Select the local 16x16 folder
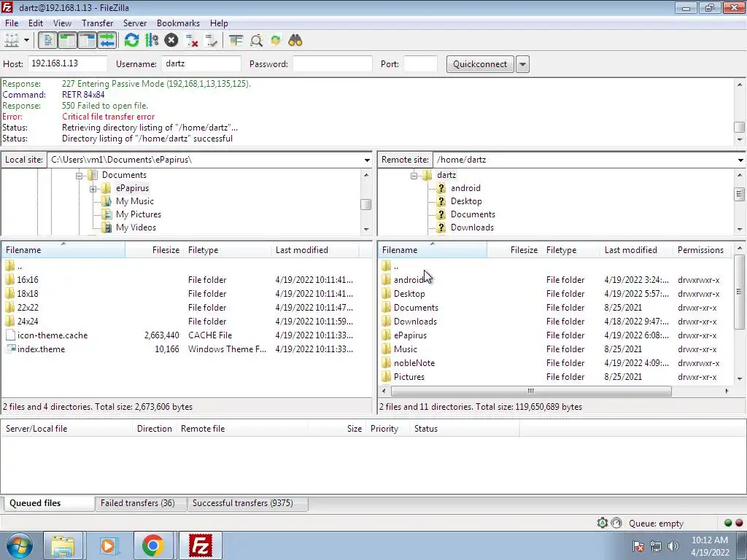Screen dimensions: 747x560 (x=28, y=280)
